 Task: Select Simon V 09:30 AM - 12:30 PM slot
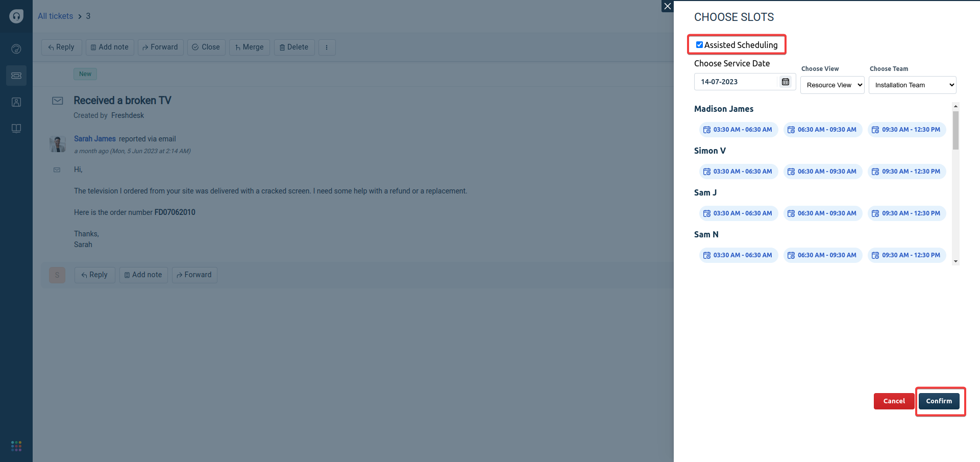pyautogui.click(x=906, y=172)
